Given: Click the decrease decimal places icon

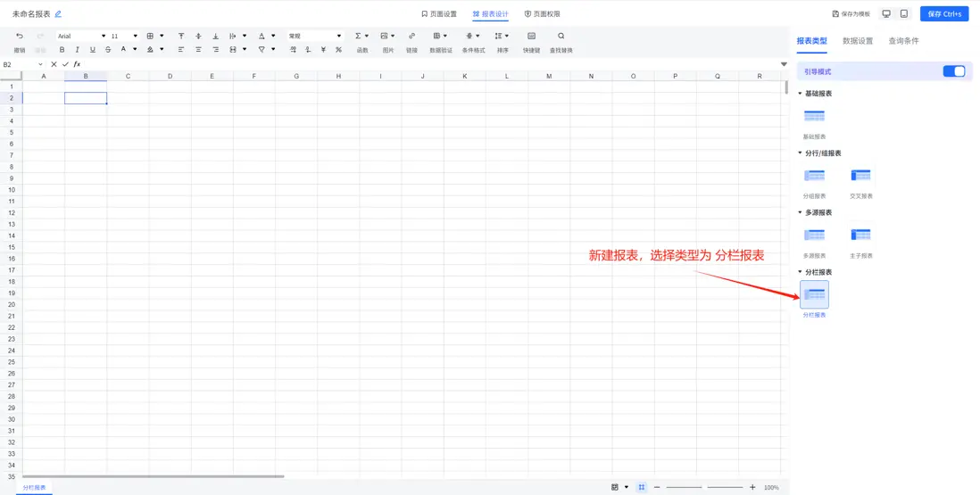Looking at the screenshot, I should pos(308,49).
